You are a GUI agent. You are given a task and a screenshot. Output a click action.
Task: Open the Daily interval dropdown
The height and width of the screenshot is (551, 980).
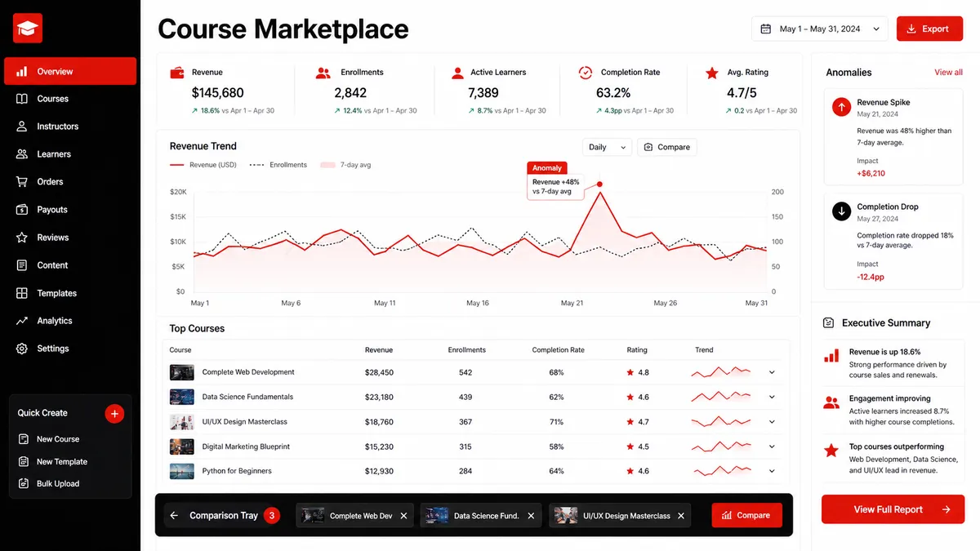tap(607, 147)
